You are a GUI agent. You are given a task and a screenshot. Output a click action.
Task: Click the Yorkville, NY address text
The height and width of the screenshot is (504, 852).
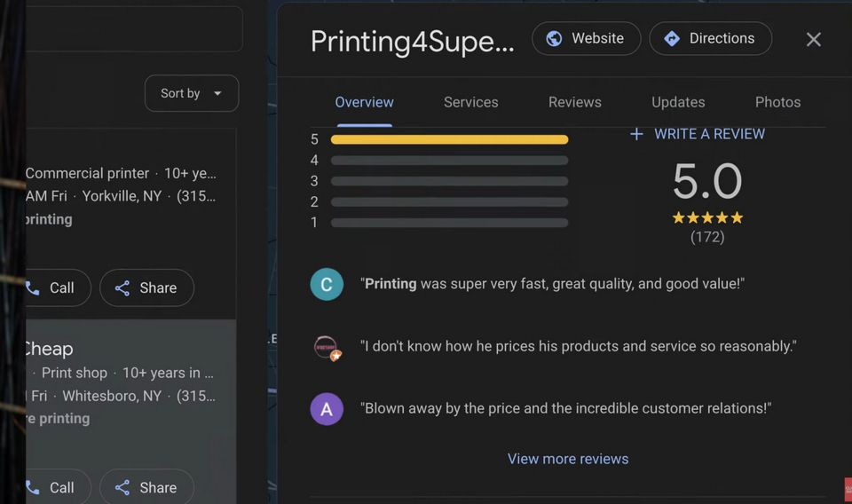pyautogui.click(x=122, y=196)
